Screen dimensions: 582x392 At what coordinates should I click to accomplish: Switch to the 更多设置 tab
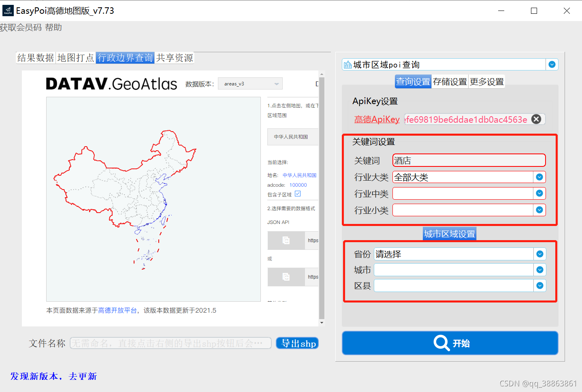point(487,82)
